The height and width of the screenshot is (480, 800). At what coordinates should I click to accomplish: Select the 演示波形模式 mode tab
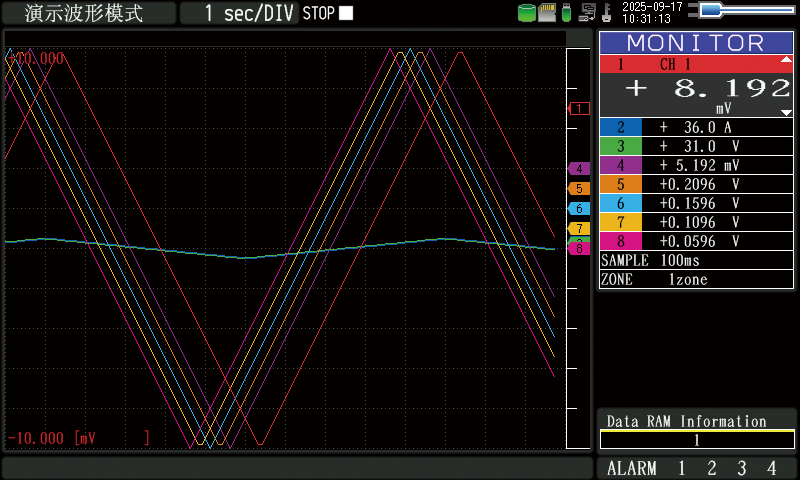[x=88, y=13]
